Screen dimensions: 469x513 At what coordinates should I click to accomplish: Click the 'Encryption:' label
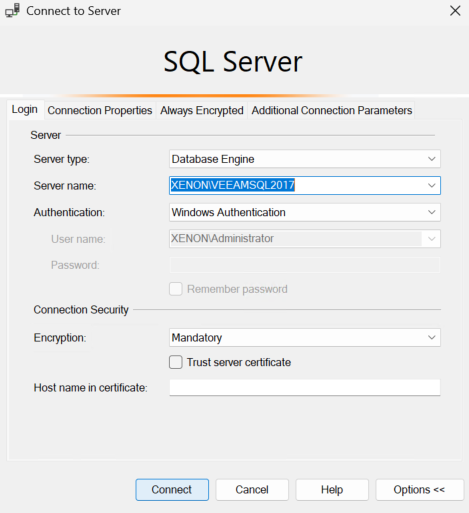pos(60,338)
